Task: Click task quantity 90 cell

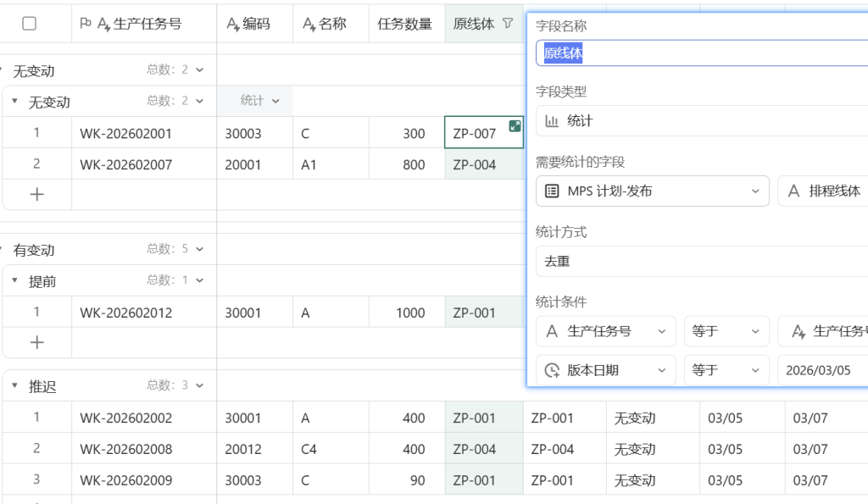Action: (407, 479)
